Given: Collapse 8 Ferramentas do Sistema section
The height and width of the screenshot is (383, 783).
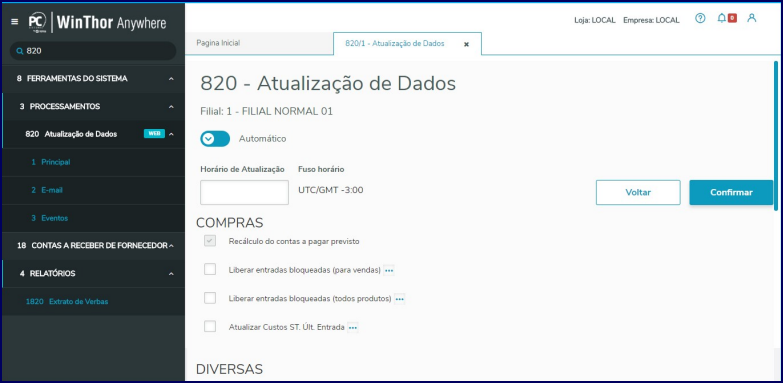Looking at the screenshot, I should 171,79.
